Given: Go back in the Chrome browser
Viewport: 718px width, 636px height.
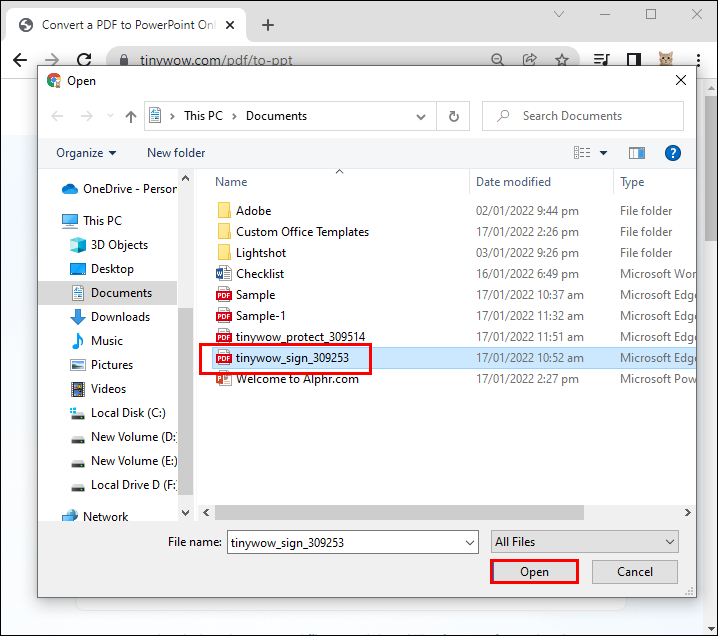Looking at the screenshot, I should pyautogui.click(x=20, y=60).
